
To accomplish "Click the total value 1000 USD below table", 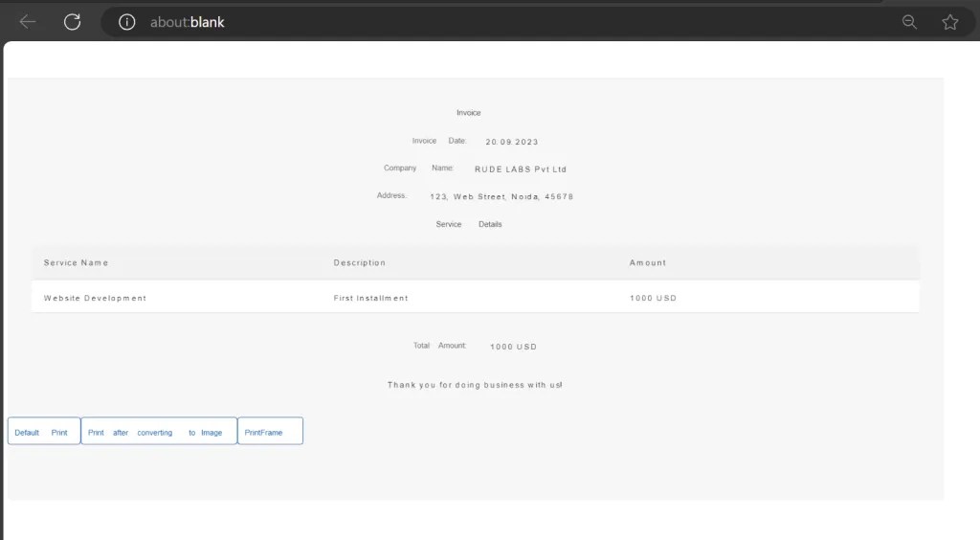I will pyautogui.click(x=513, y=347).
